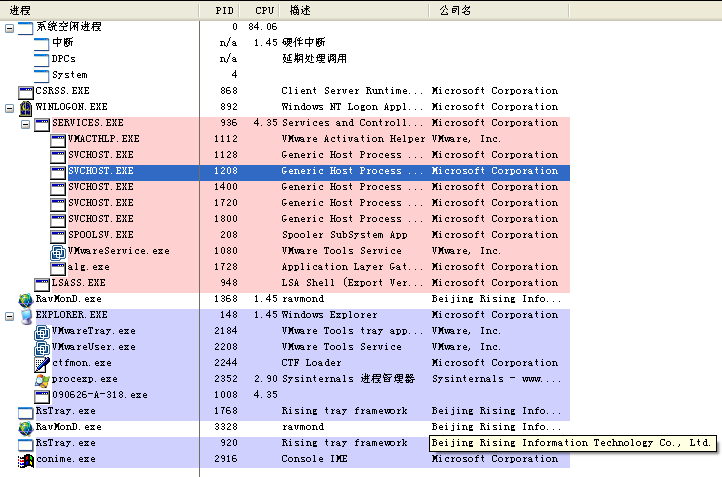Click the CSRSS.EXE process icon
The height and width of the screenshot is (477, 722).
(x=26, y=92)
